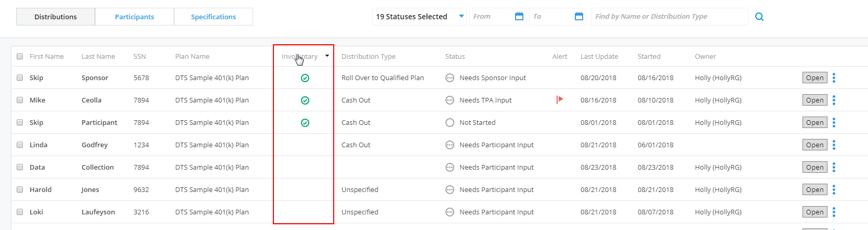Open three-dot menu for Linda Godfrey row

(834, 145)
